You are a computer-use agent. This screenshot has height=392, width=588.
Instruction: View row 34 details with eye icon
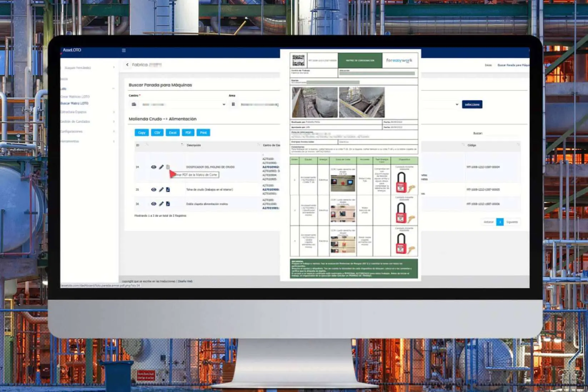click(x=154, y=167)
